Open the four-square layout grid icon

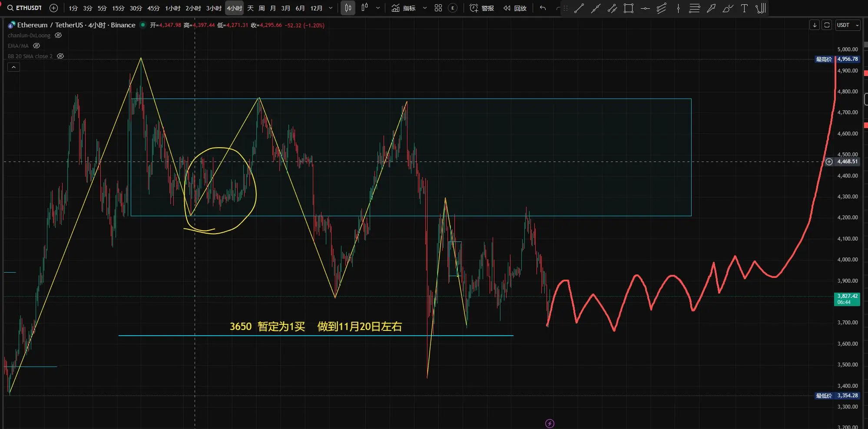pyautogui.click(x=438, y=8)
